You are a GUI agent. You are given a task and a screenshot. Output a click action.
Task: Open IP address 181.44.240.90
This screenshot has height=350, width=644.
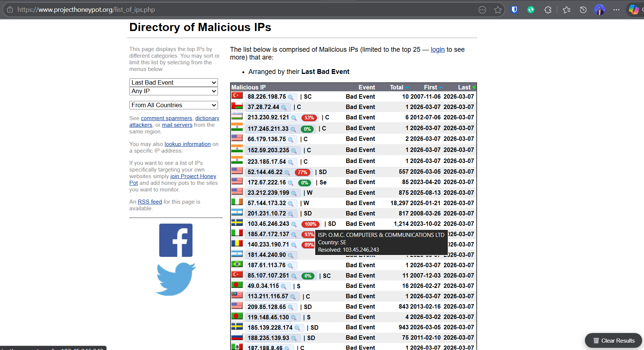pyautogui.click(x=267, y=255)
